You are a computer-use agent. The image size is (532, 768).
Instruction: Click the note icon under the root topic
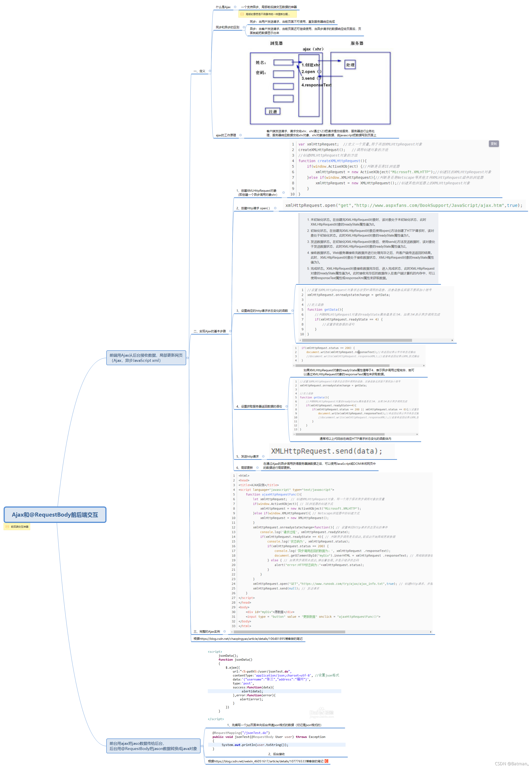coord(7,526)
